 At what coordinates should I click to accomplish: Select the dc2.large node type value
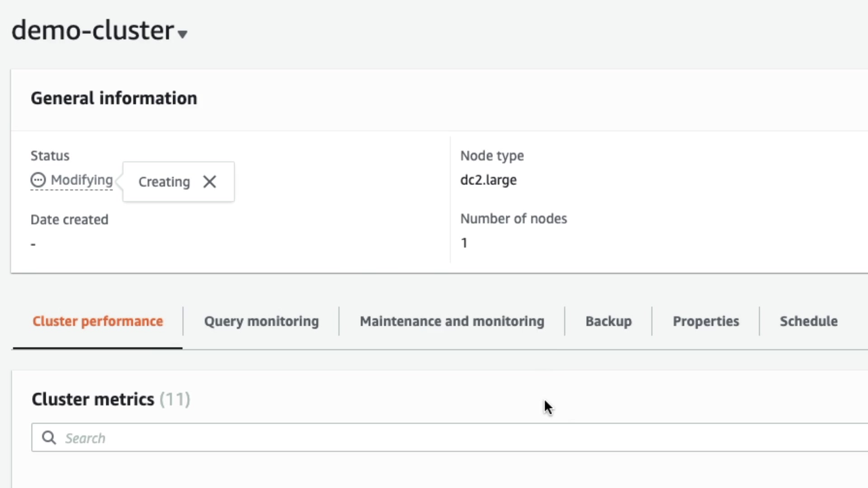tap(488, 180)
